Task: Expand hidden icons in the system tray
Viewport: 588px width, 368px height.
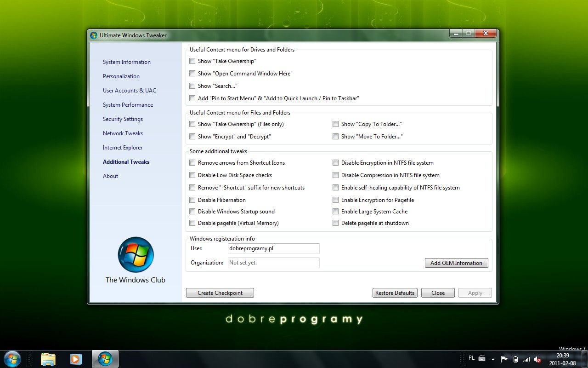Action: 493,358
